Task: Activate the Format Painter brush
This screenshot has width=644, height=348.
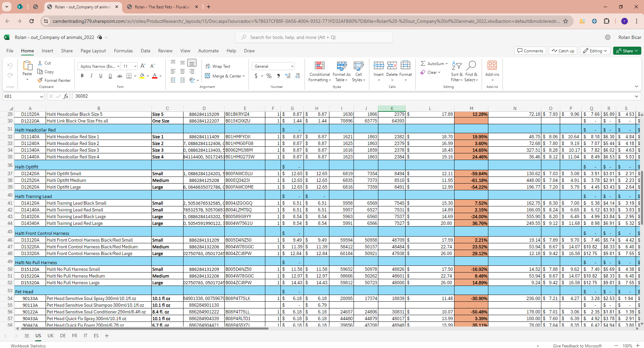Action: (x=40, y=81)
